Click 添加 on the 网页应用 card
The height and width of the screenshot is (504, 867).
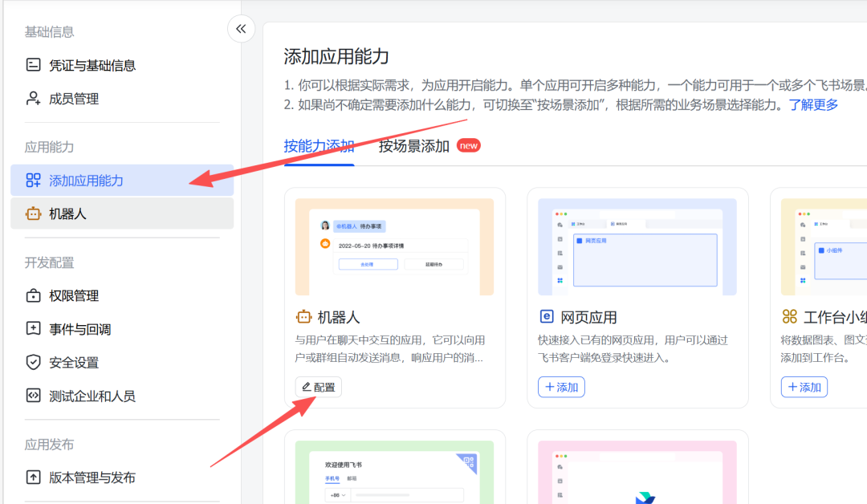click(561, 387)
